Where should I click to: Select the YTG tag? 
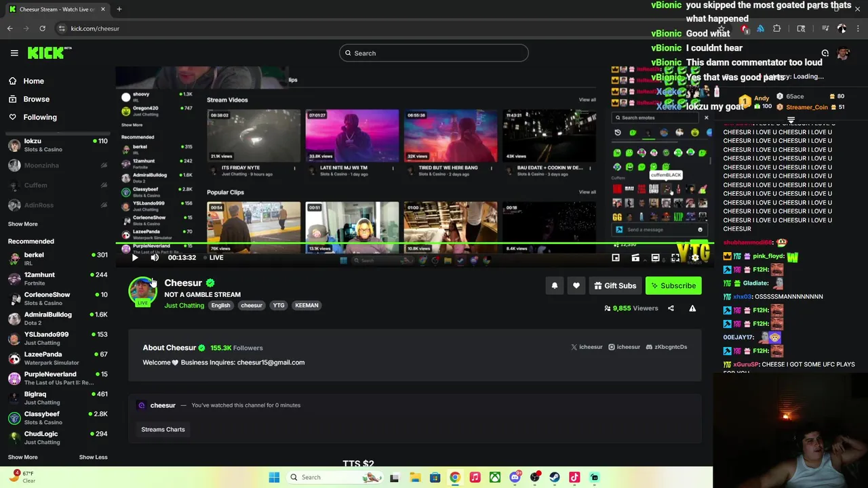click(279, 306)
